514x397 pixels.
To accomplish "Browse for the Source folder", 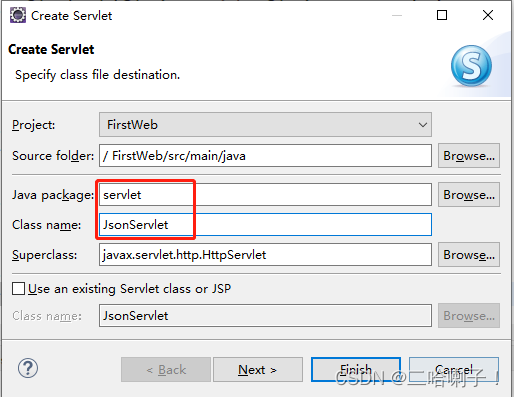I will click(469, 156).
